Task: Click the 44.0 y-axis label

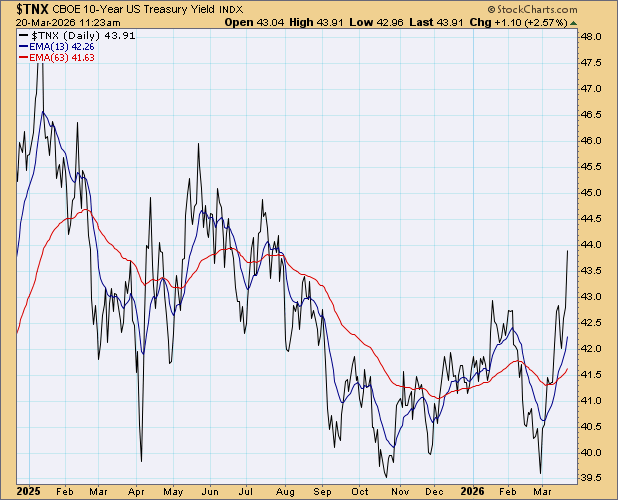Action: coord(592,245)
